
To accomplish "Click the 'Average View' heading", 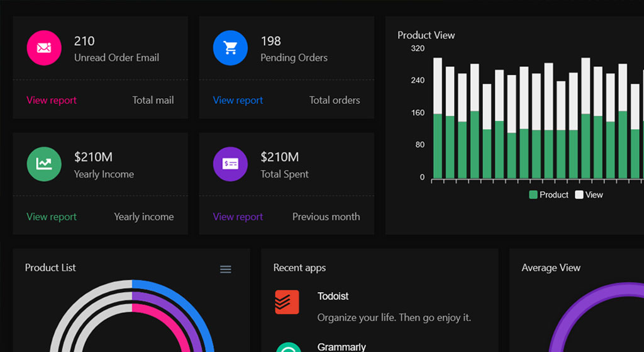I will pos(551,268).
